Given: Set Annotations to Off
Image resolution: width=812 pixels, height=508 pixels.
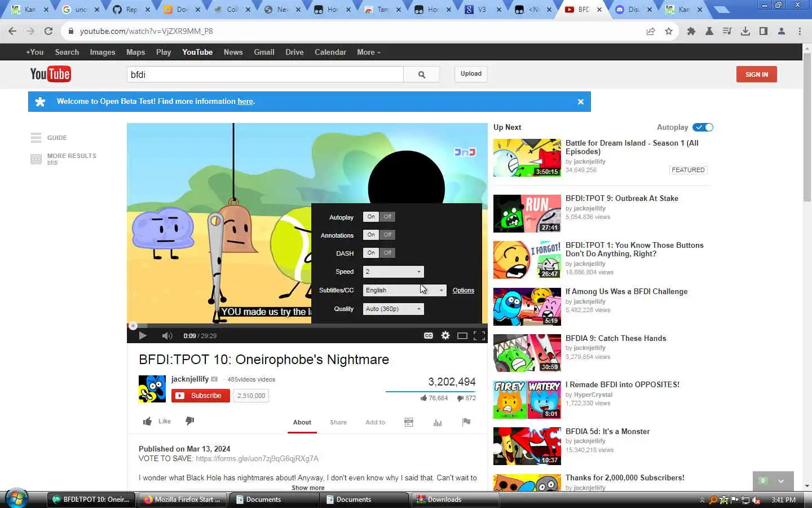Looking at the screenshot, I should [x=387, y=235].
